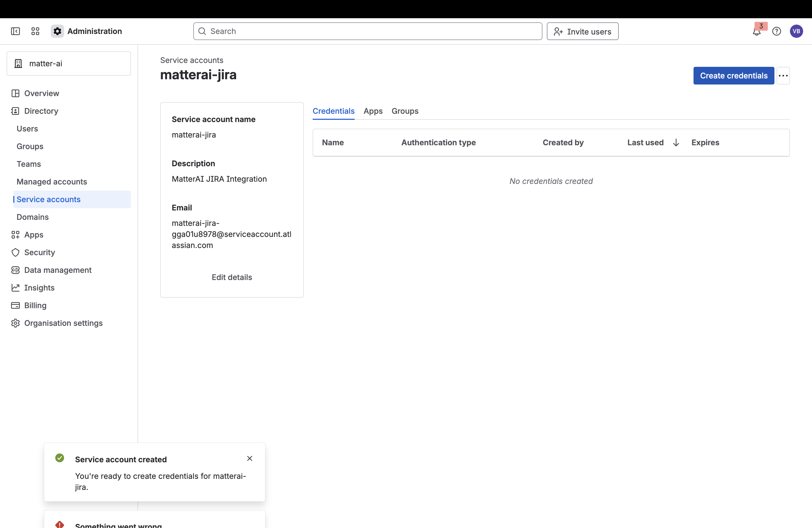Image resolution: width=812 pixels, height=528 pixels.
Task: Open Data management in sidebar
Action: [58, 270]
